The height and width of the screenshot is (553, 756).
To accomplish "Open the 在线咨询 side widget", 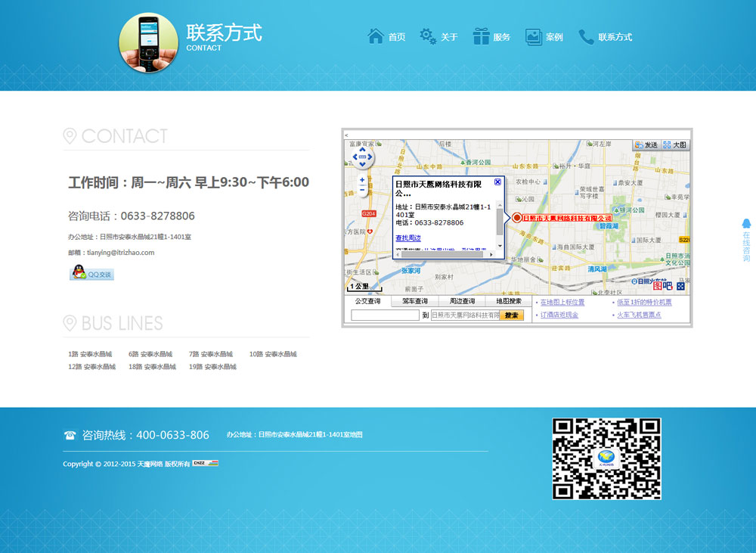I will click(x=746, y=240).
